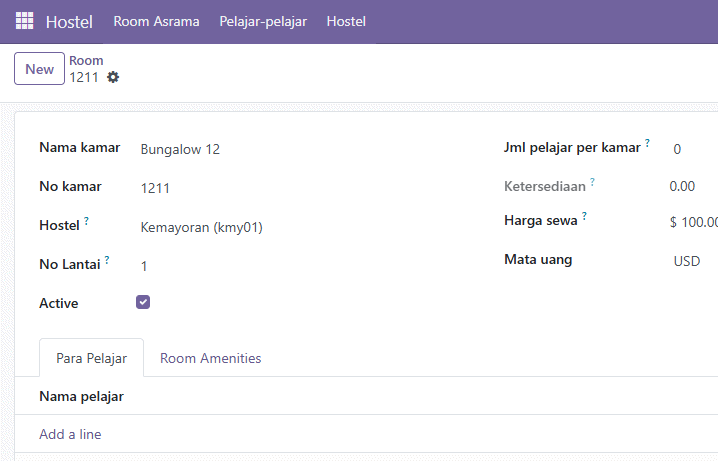This screenshot has width=718, height=461.
Task: Switch to the Room Amenities tab
Action: (x=210, y=358)
